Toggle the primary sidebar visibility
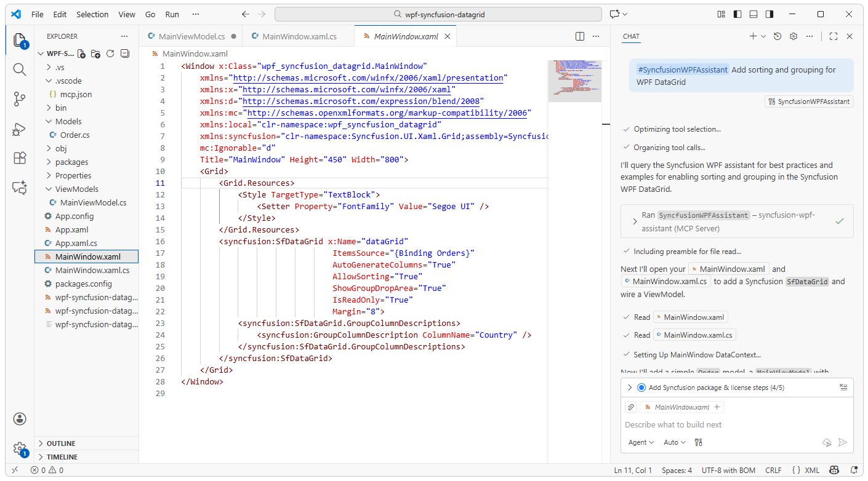868x481 pixels. click(737, 14)
